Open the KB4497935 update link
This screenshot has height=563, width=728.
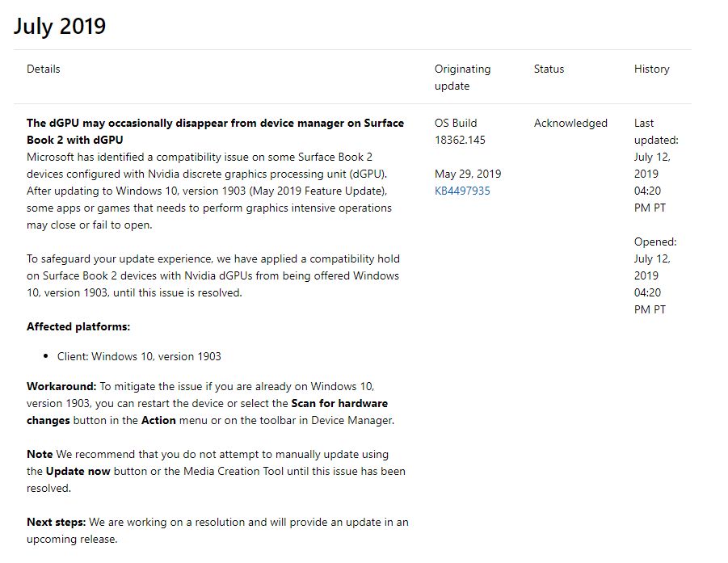[x=461, y=190]
